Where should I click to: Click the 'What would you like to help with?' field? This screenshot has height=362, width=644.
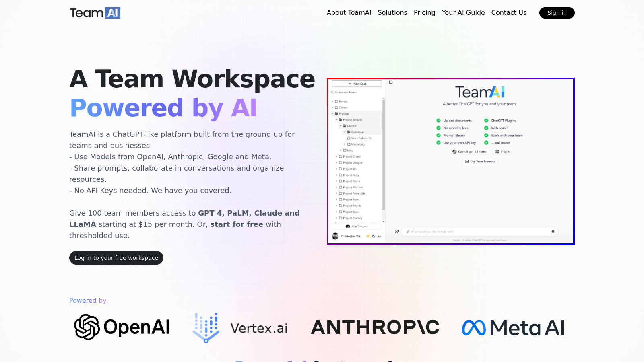[480, 232]
